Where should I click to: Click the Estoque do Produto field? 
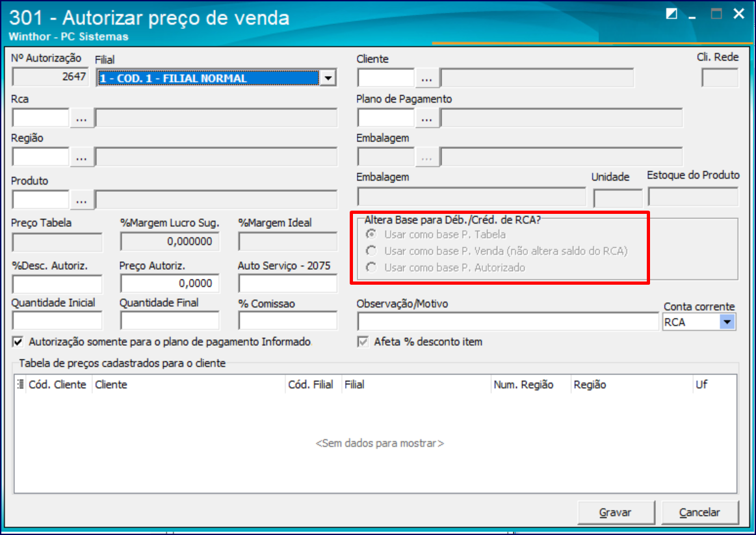(693, 197)
